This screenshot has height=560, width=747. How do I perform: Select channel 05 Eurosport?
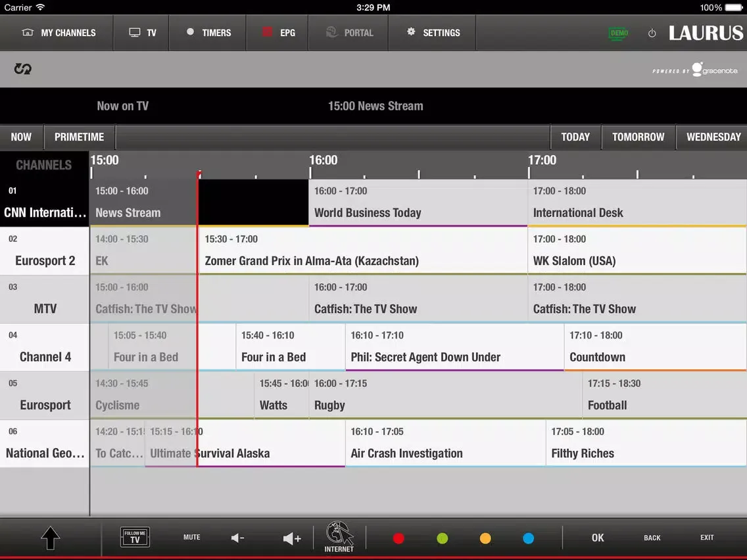[45, 395]
